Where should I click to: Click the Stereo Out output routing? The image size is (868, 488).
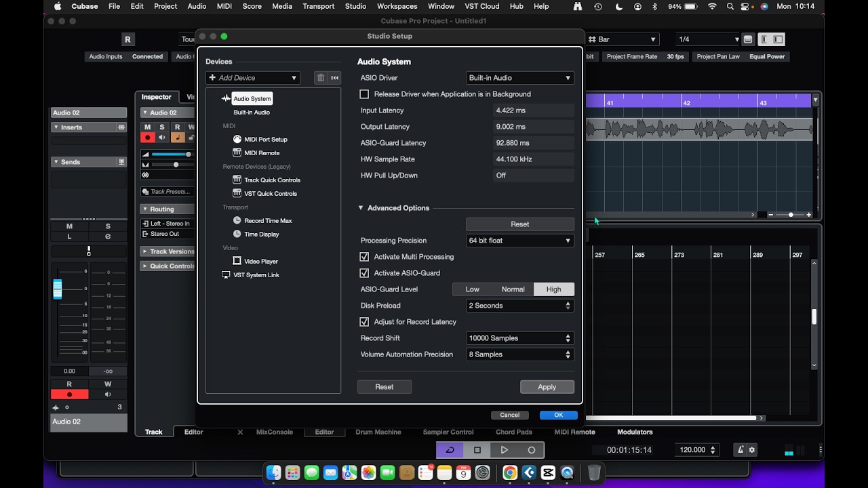pos(167,234)
